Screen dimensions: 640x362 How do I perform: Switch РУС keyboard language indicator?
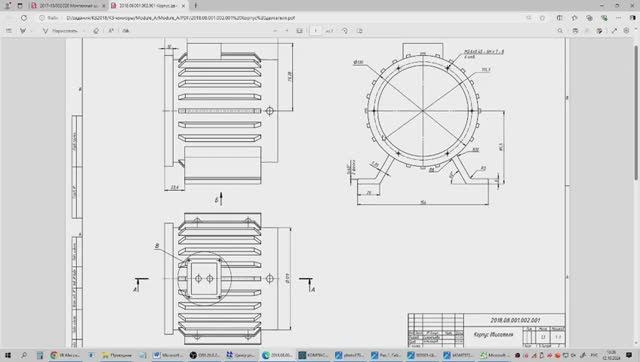tap(594, 355)
